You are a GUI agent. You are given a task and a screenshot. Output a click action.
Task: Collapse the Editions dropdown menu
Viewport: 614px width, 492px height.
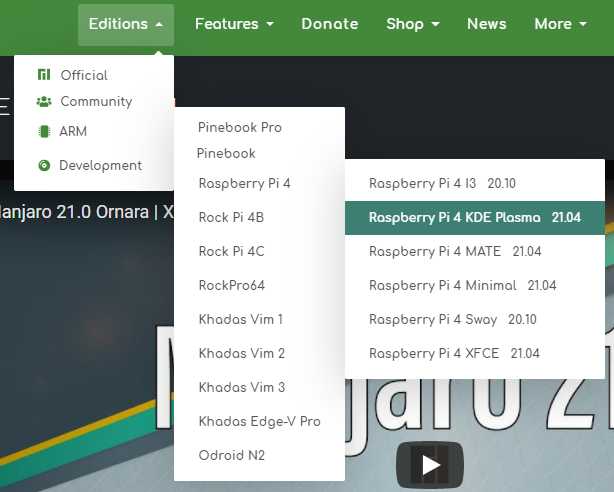click(x=126, y=24)
